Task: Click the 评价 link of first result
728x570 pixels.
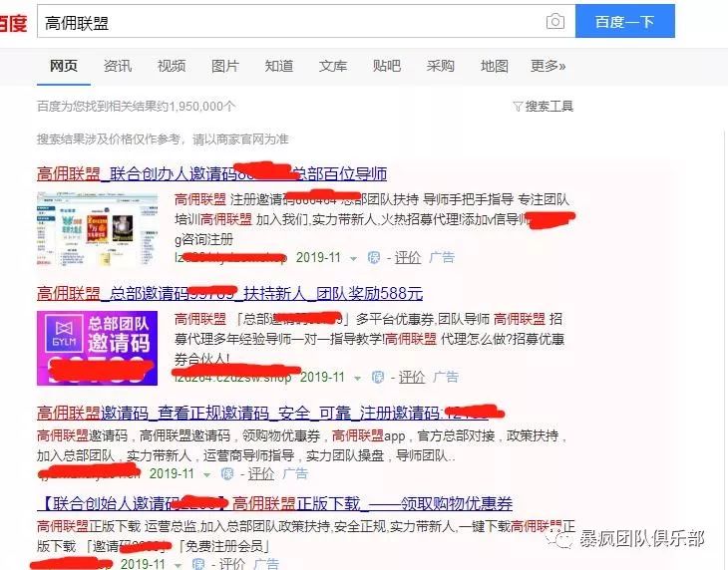Action: pos(408,257)
